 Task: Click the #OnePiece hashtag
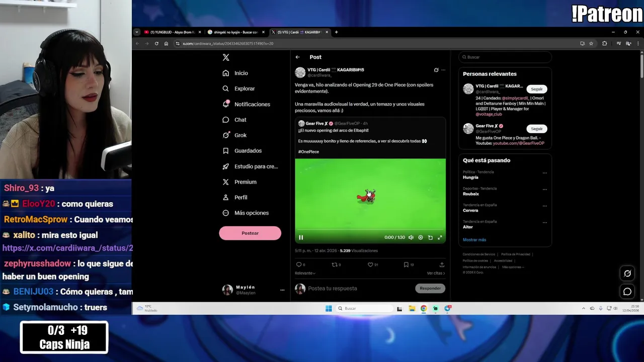point(308,152)
